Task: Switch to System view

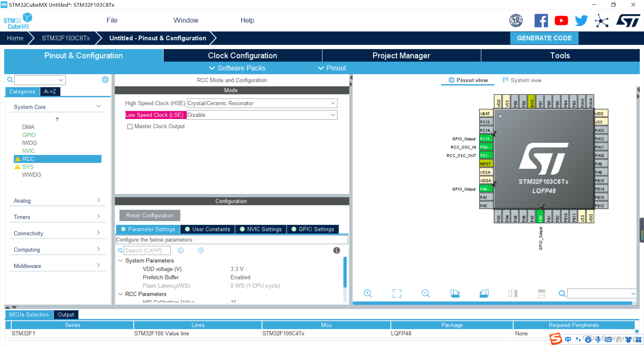Action: (522, 80)
